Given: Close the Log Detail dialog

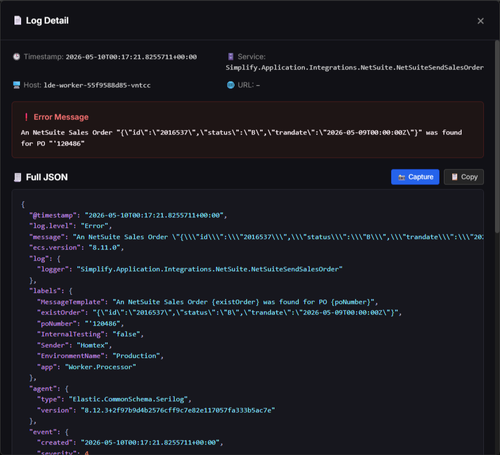Looking at the screenshot, I should click(x=480, y=21).
